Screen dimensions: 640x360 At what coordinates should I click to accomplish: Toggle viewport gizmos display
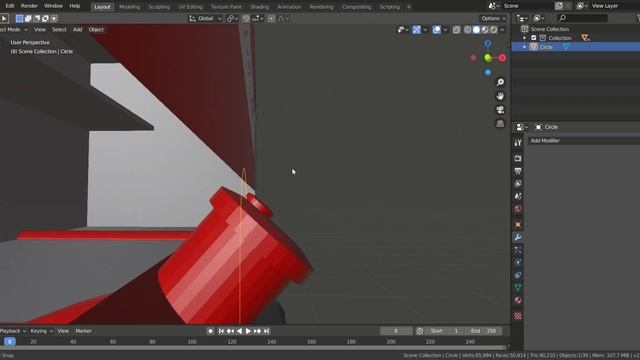pos(416,30)
